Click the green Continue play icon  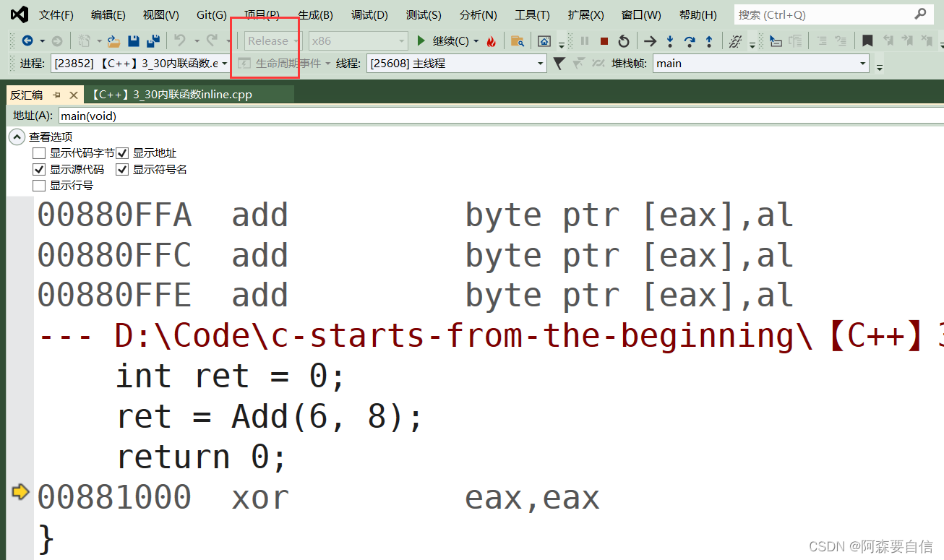(x=421, y=41)
